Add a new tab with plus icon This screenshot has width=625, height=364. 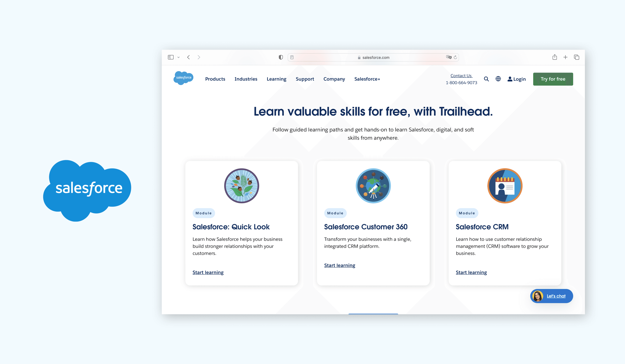[x=565, y=57]
